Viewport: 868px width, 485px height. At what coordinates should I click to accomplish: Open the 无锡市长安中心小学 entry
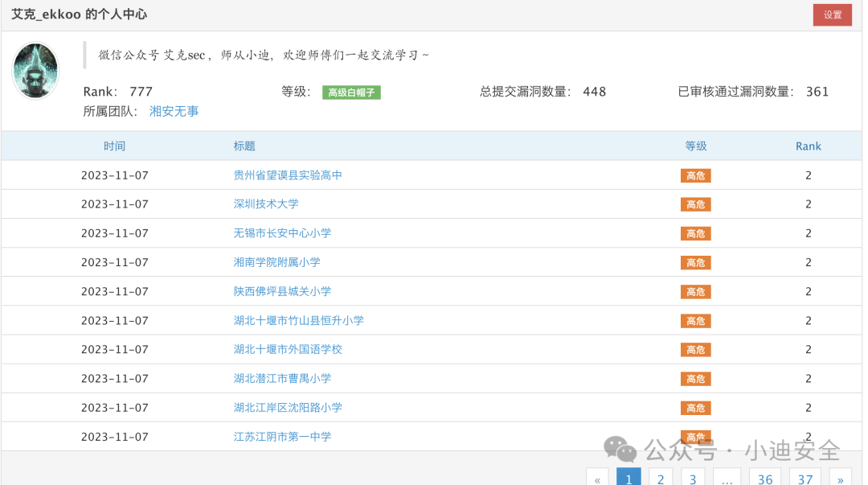pyautogui.click(x=282, y=233)
